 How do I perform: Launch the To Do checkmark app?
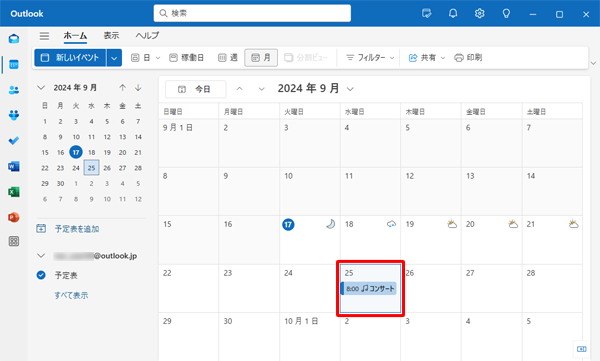coord(14,141)
